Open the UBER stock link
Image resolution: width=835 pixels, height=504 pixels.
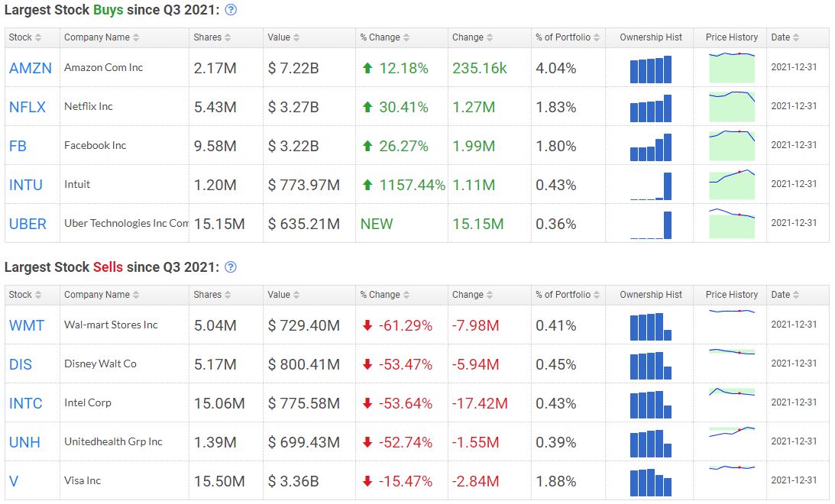(28, 224)
